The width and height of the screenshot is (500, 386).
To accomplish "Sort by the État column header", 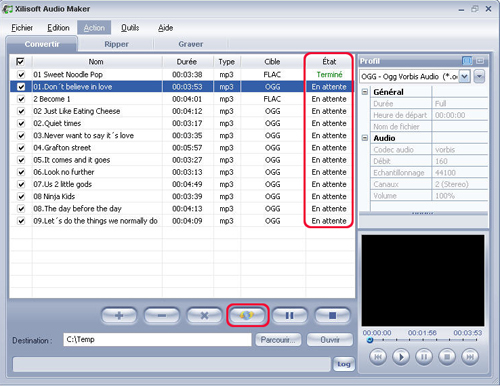I will [x=329, y=62].
